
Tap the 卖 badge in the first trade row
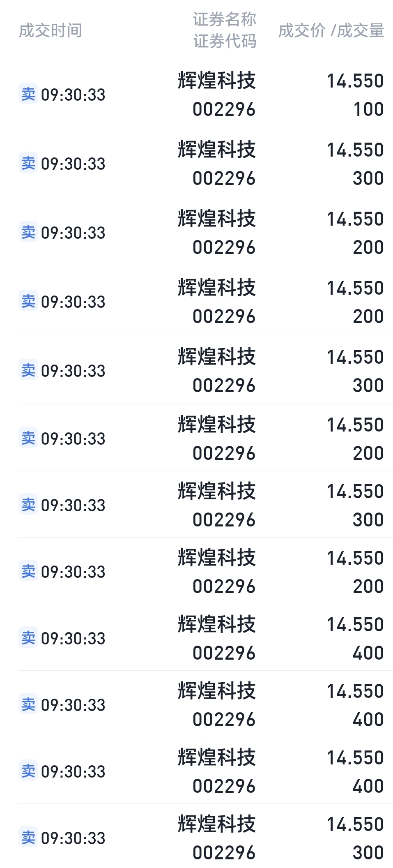pos(28,94)
